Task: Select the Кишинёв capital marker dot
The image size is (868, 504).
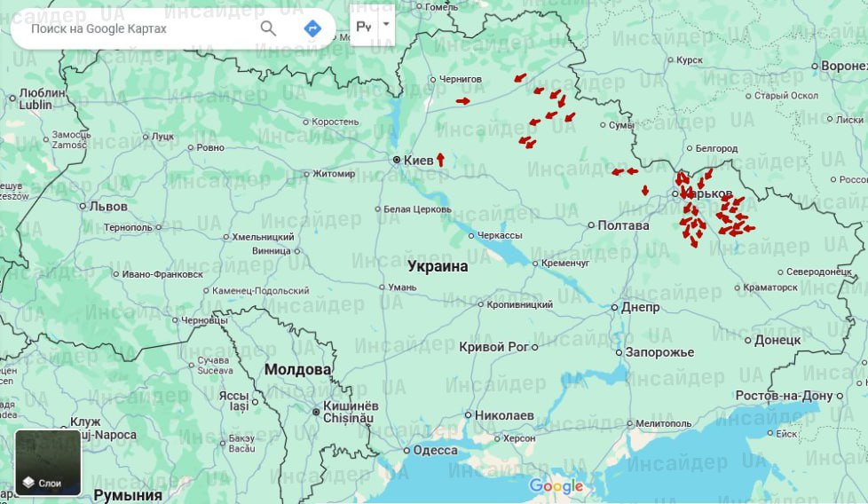Action: (x=315, y=412)
